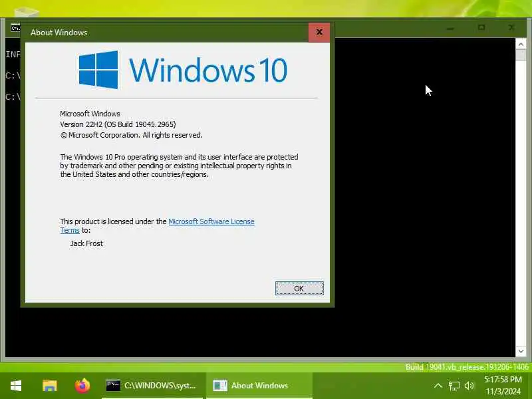
Task: Click the 'Microsoft Windows' text line
Action: (x=90, y=114)
